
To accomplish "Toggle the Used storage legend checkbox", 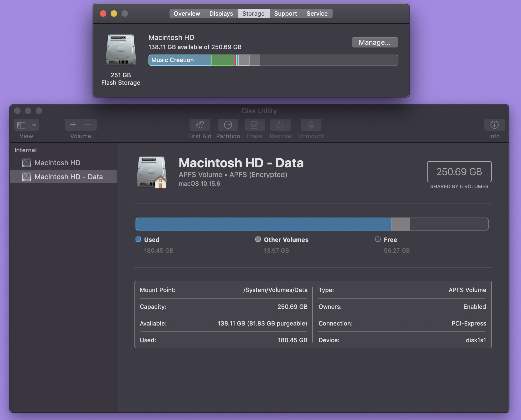I will 138,239.
